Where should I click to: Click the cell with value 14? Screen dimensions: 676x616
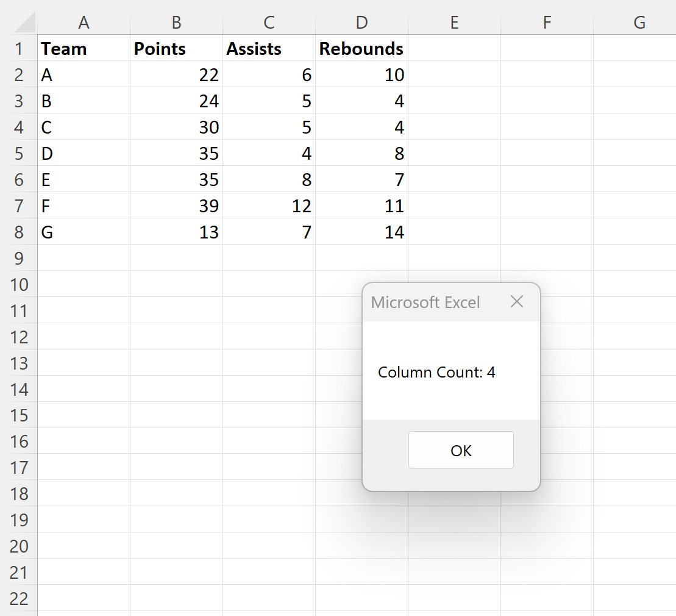[361, 232]
